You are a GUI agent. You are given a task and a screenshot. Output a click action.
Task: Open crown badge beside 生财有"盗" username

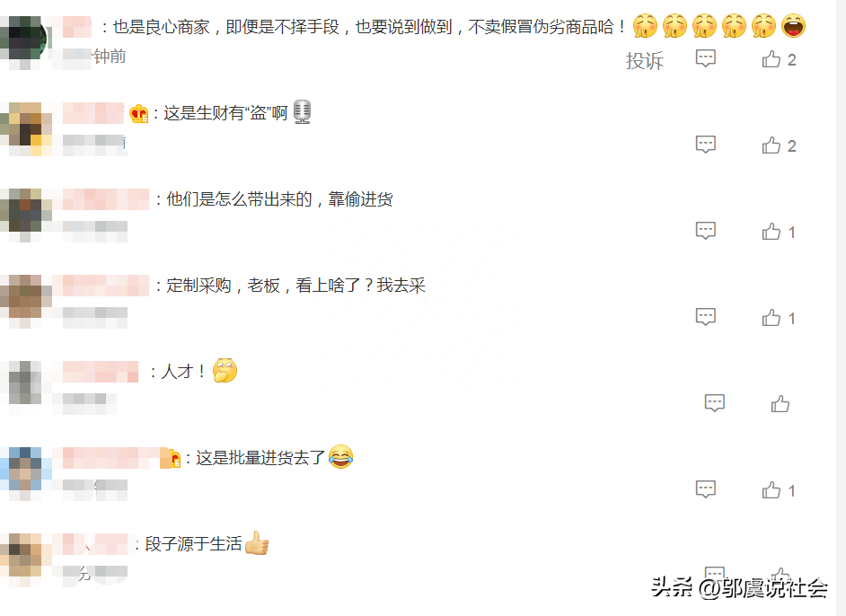click(138, 113)
